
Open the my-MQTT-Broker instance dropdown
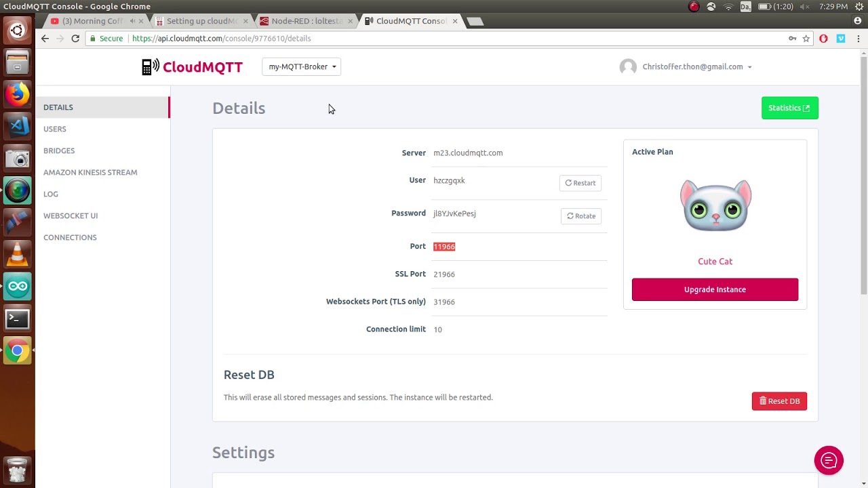(302, 66)
